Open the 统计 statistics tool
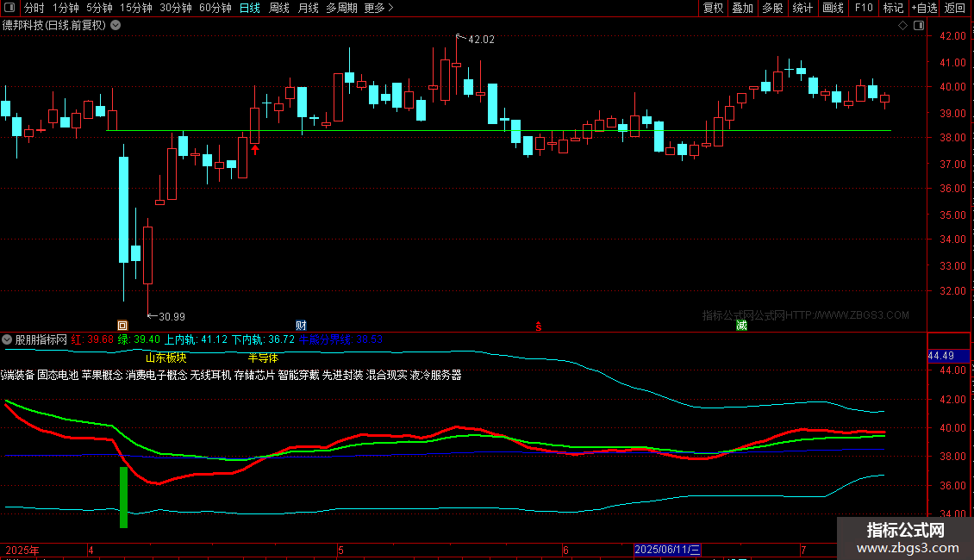 [802, 8]
